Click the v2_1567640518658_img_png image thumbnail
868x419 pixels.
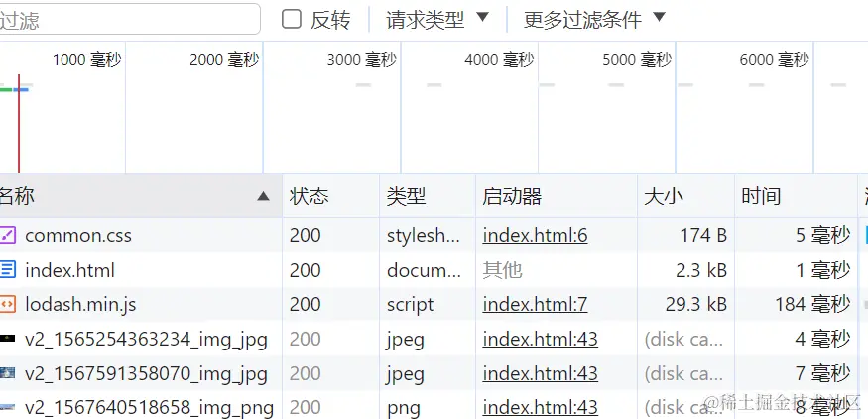tap(7, 408)
